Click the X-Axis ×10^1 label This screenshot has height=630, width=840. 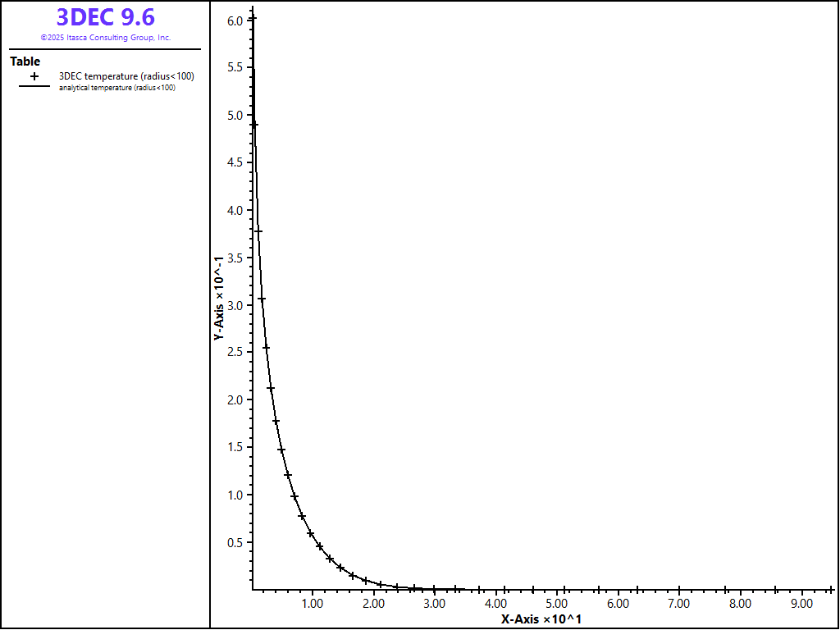[x=541, y=619]
